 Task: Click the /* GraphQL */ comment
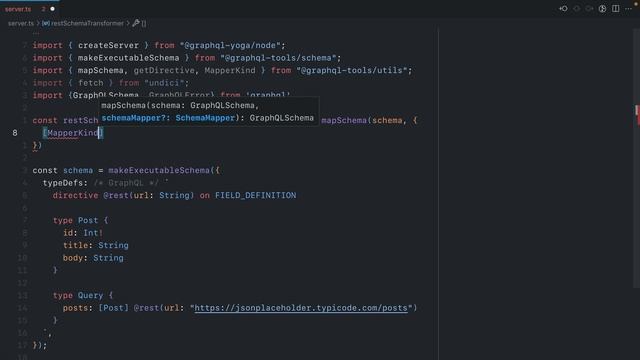click(126, 183)
